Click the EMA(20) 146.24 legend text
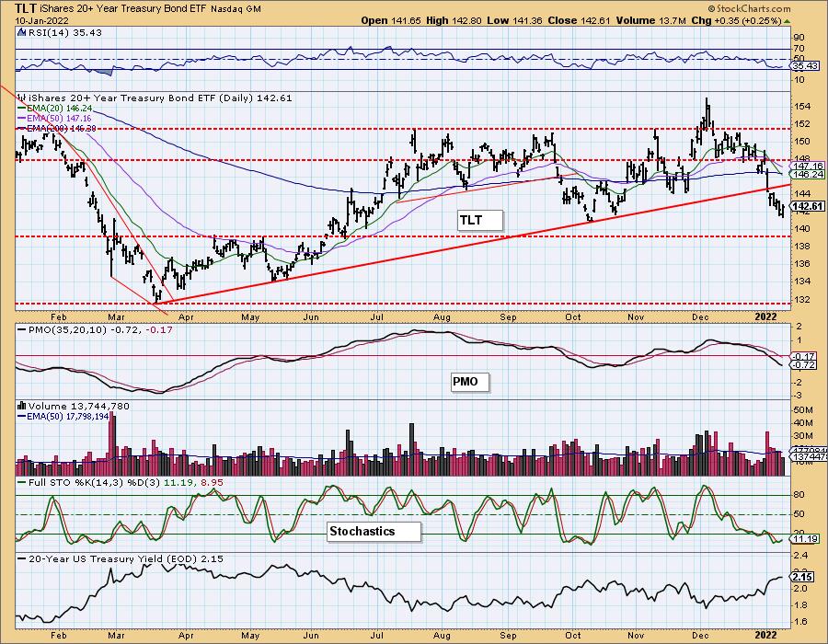 tap(59, 109)
